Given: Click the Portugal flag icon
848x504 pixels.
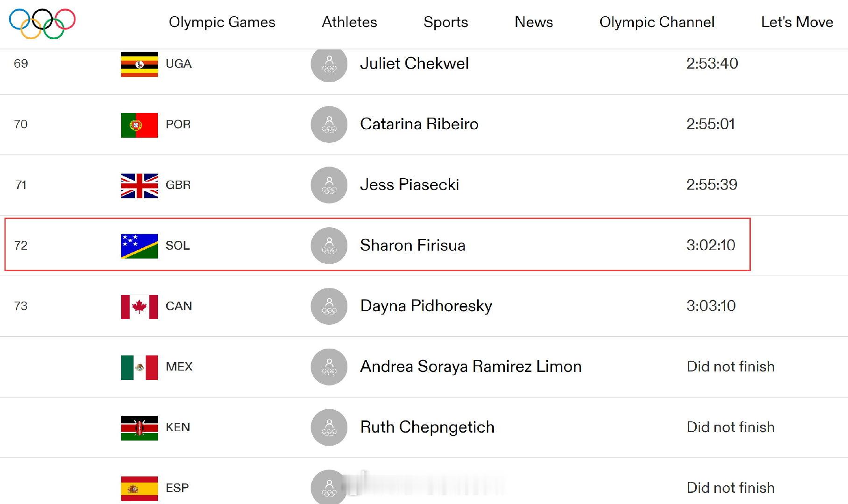Looking at the screenshot, I should click(x=139, y=125).
